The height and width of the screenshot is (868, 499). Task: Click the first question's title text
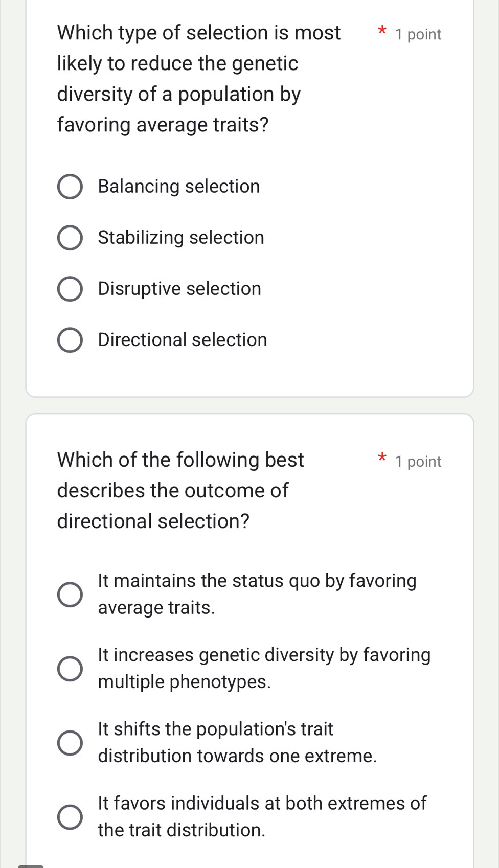[179, 78]
